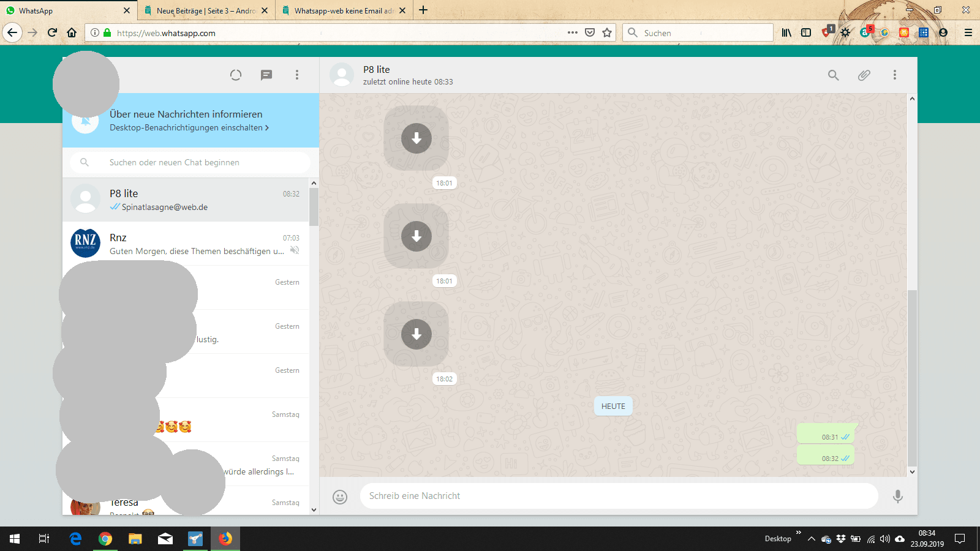Launch Google Chrome from taskbar
980x551 pixels.
(x=105, y=539)
